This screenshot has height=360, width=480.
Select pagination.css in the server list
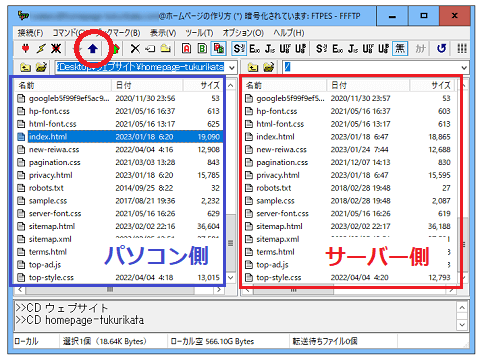pos(348,162)
